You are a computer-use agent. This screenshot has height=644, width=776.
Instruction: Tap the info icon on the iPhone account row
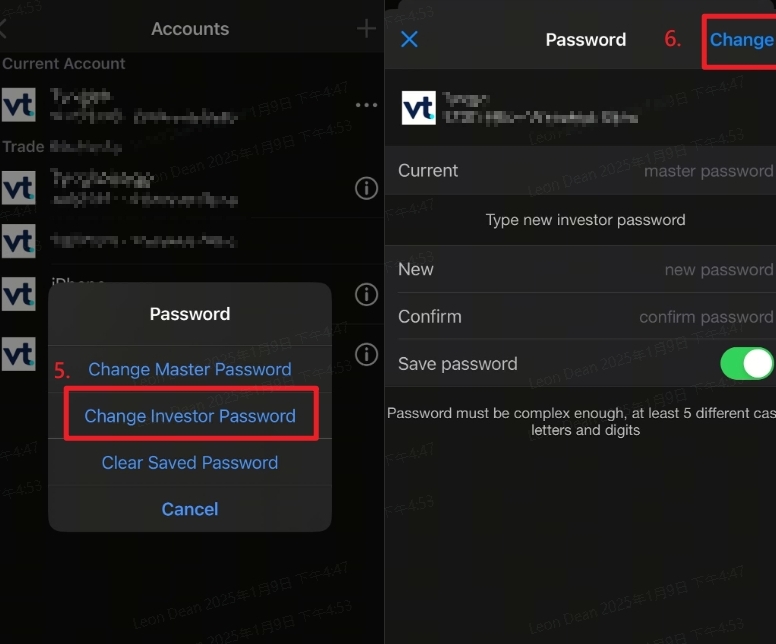pos(367,294)
